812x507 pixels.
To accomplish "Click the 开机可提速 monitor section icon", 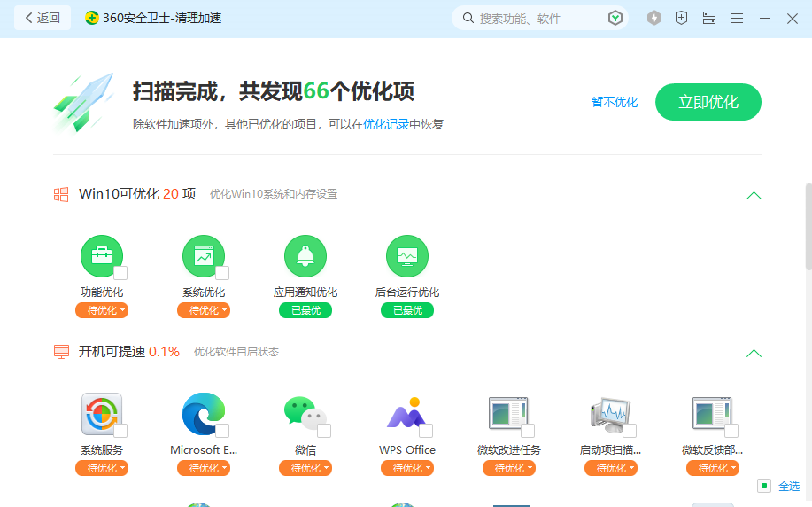I will [61, 352].
